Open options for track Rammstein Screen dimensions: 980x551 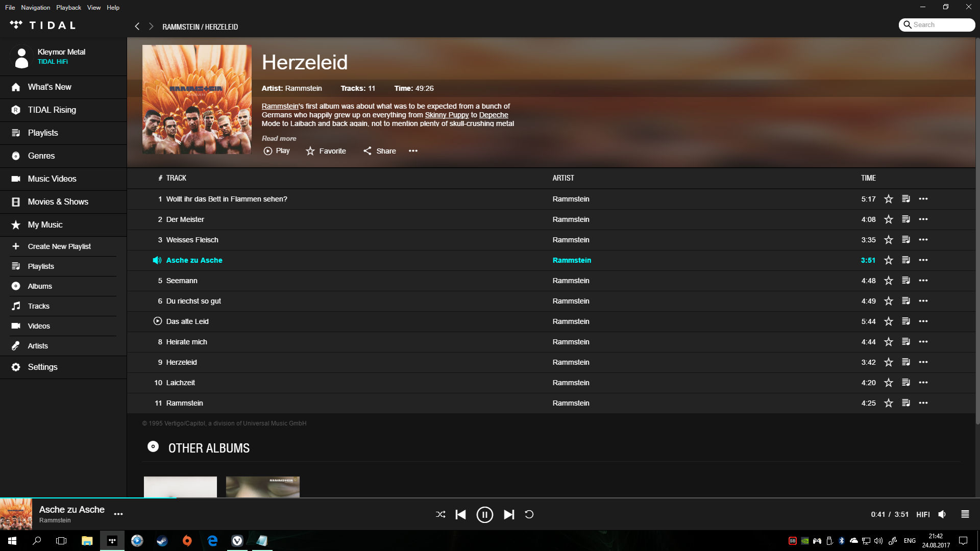tap(923, 403)
